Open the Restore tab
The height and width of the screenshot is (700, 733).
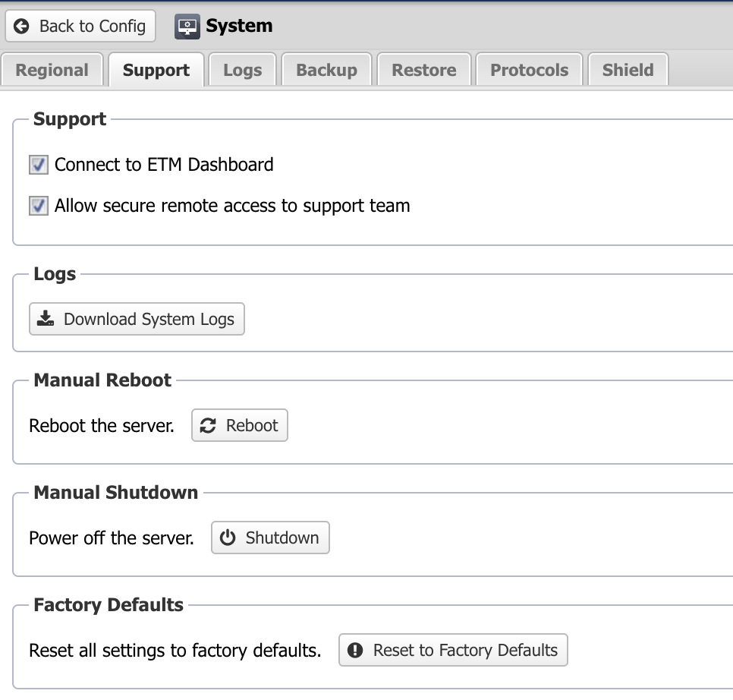point(423,71)
